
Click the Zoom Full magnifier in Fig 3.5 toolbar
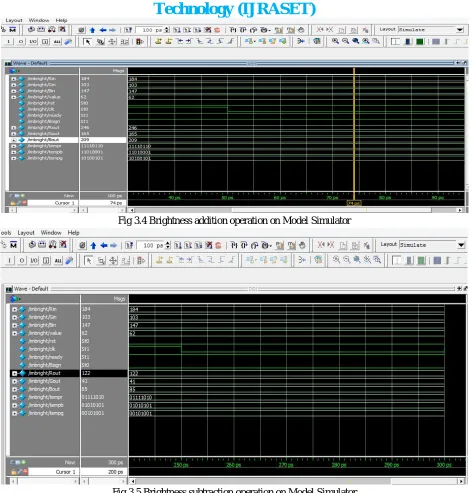pos(357,260)
